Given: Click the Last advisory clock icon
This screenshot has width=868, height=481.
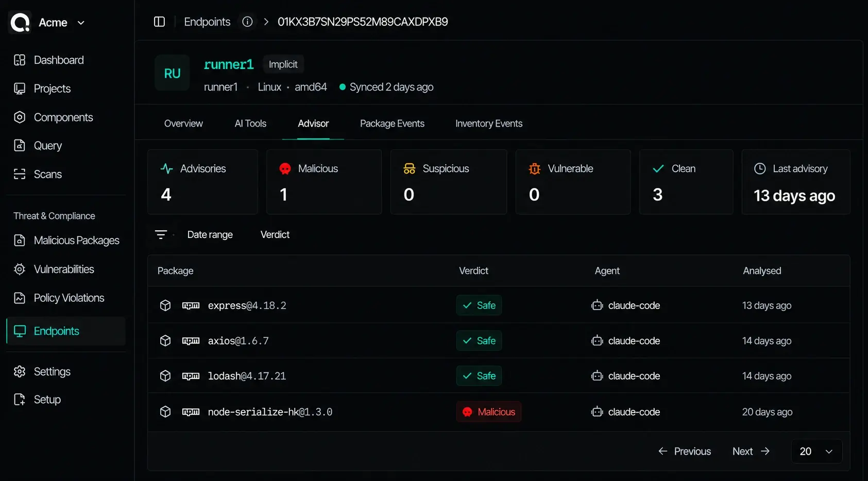Looking at the screenshot, I should tap(760, 169).
